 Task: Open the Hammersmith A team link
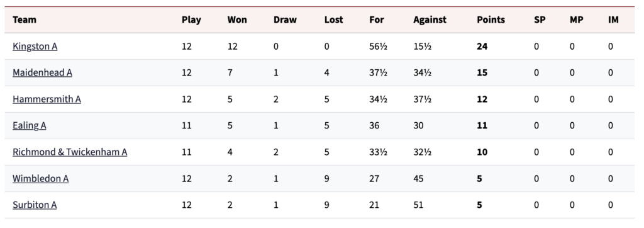pyautogui.click(x=47, y=99)
